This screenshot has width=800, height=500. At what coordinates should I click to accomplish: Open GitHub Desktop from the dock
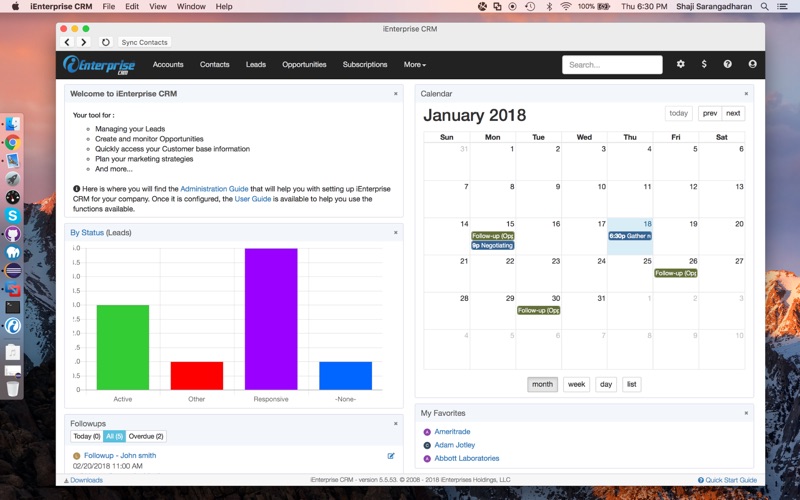pos(13,234)
